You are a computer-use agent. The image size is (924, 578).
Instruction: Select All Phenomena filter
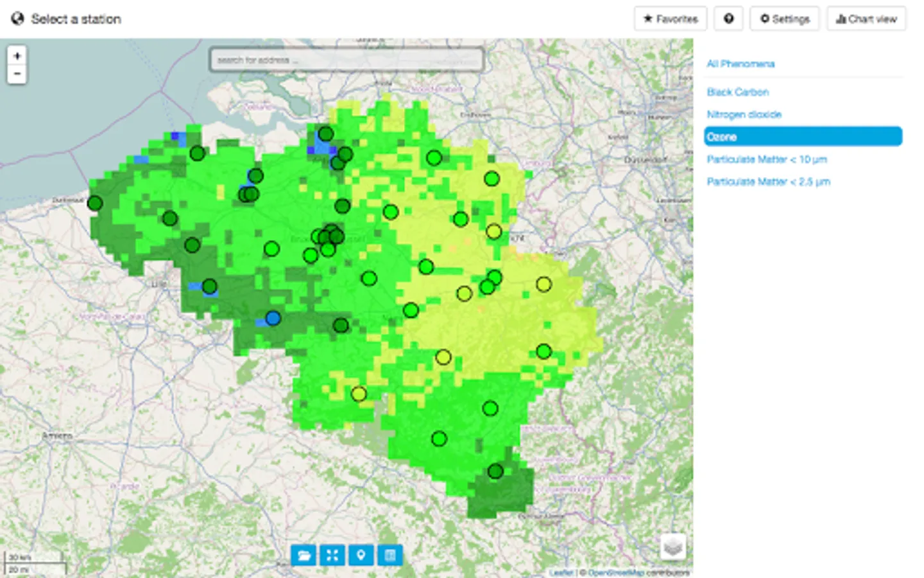coord(740,64)
